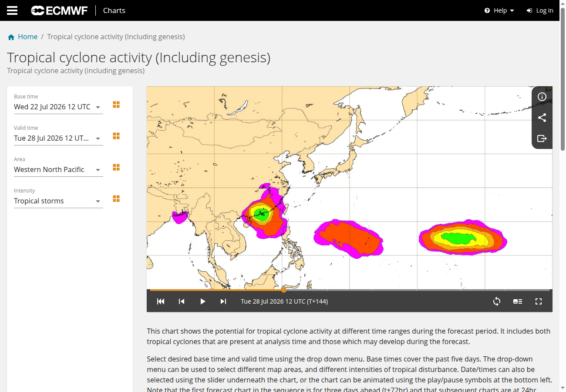
Task: Toggle the chart legend icon
Action: click(x=518, y=301)
